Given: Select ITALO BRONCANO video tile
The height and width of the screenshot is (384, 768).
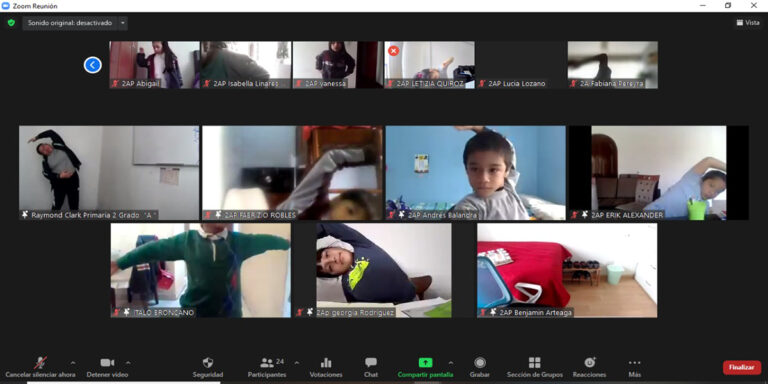Looking at the screenshot, I should click(x=201, y=270).
